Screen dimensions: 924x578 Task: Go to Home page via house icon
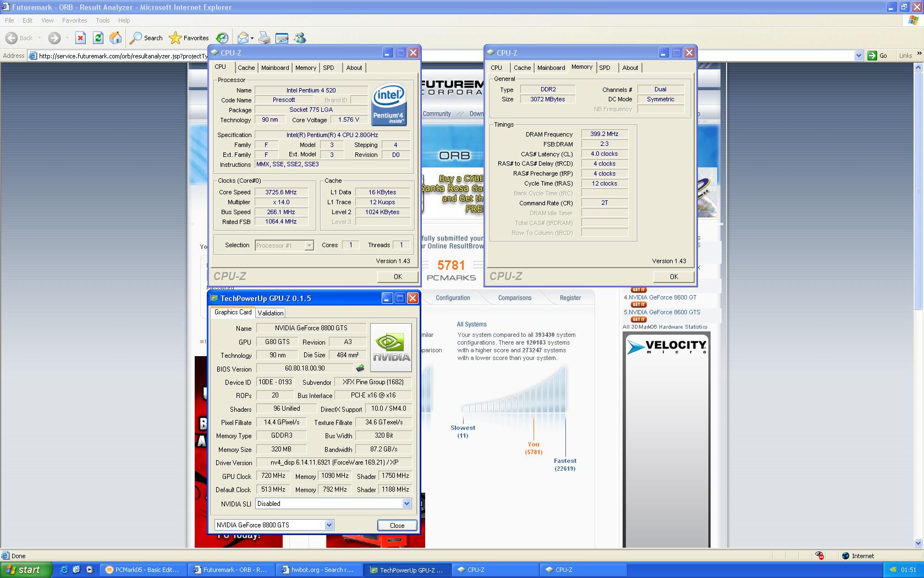pos(116,38)
